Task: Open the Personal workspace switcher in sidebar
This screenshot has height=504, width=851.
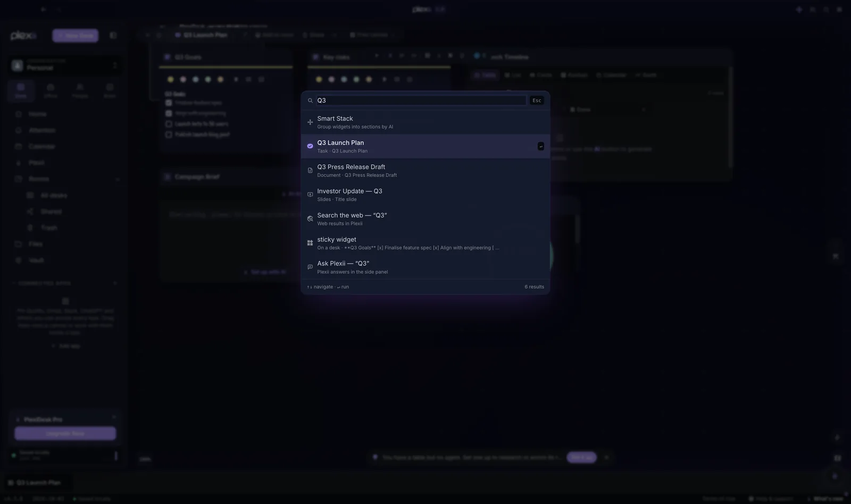Action: [x=64, y=65]
